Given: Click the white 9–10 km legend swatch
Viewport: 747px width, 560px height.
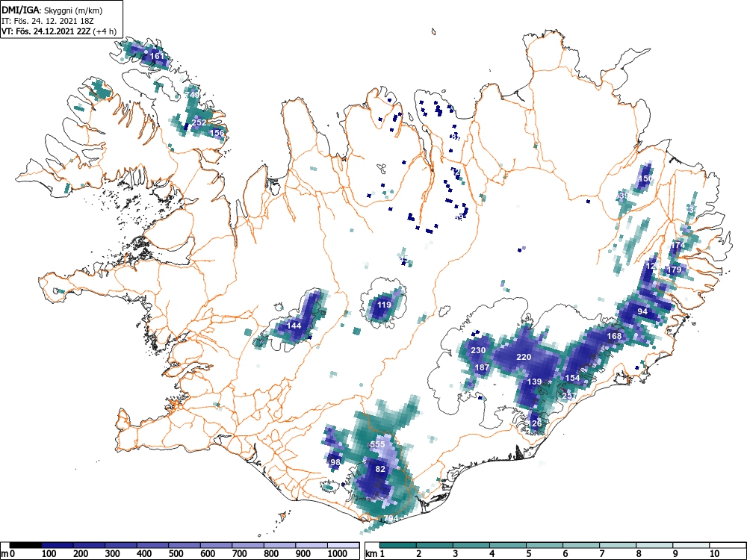Looking at the screenshot, I should 691,545.
